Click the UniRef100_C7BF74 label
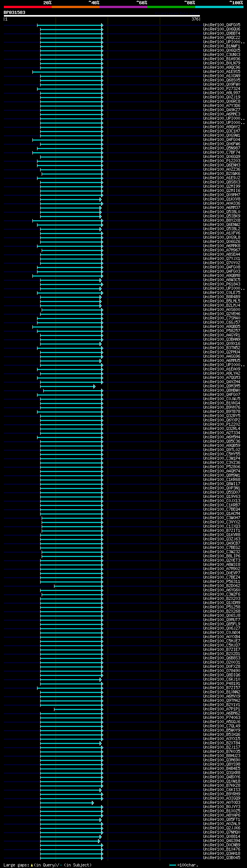This screenshot has width=247, height=868. click(x=222, y=152)
